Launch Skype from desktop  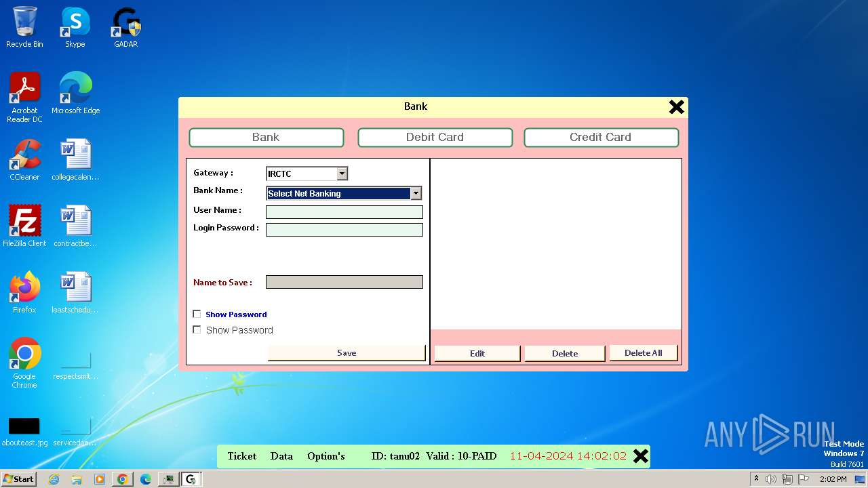pos(75,27)
